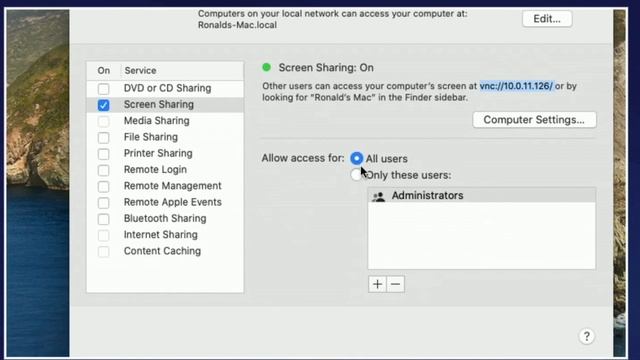The width and height of the screenshot is (640, 360).
Task: Select the DVD or CD Sharing row
Action: [165, 88]
